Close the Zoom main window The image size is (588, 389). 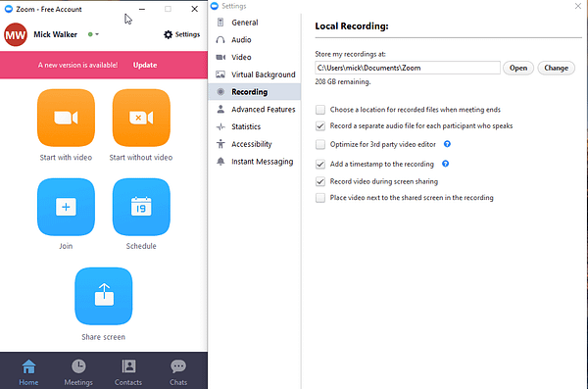(194, 9)
